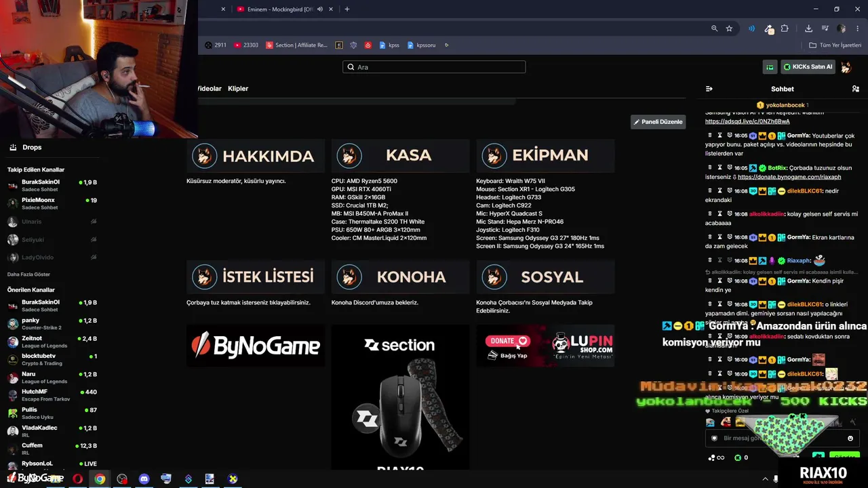The width and height of the screenshot is (868, 488).
Task: Open the offline Ulnaris channel
Action: pyautogui.click(x=52, y=222)
